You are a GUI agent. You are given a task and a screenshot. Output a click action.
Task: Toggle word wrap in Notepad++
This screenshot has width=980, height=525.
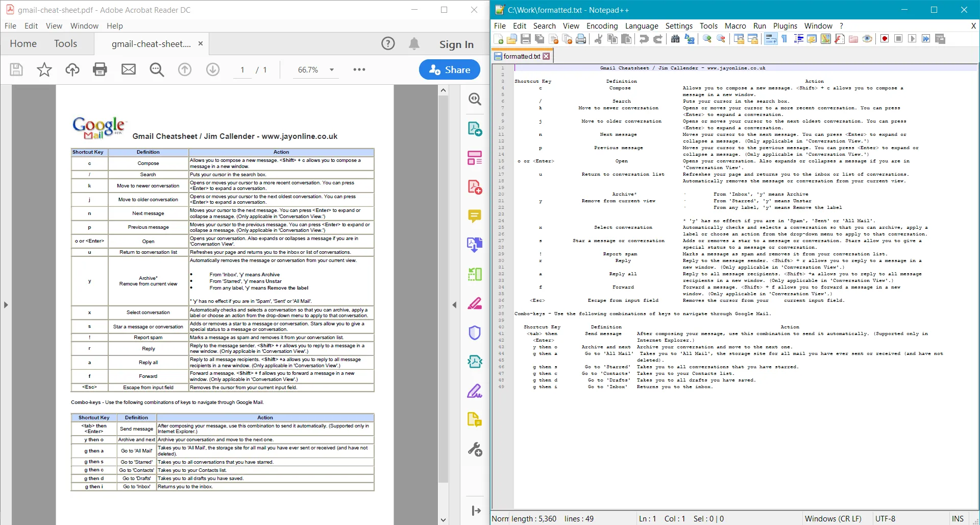pos(771,39)
